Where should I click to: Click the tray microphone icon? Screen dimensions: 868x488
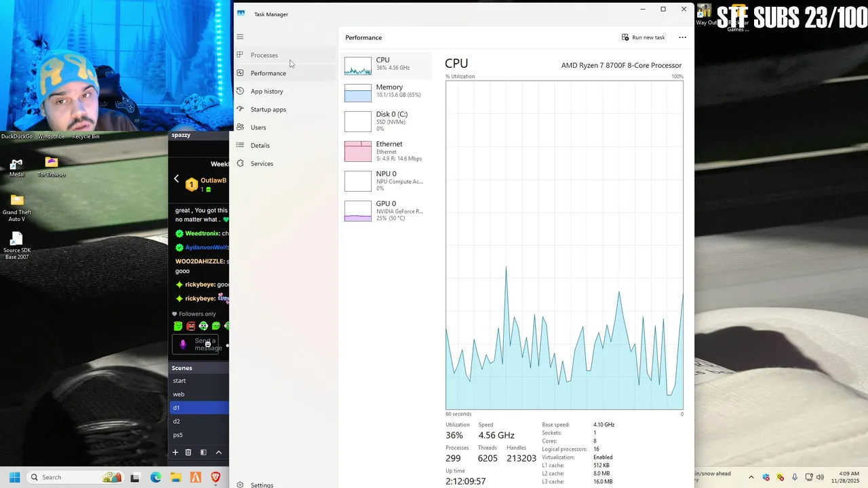(x=795, y=477)
